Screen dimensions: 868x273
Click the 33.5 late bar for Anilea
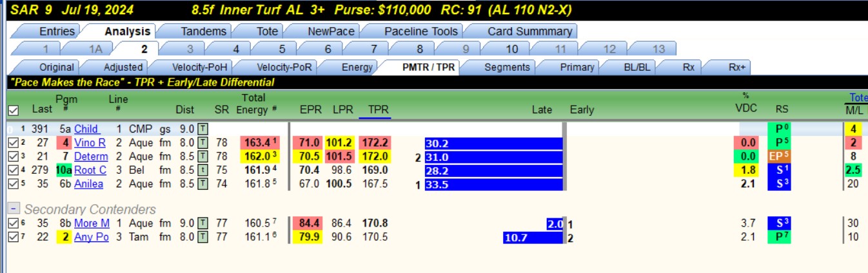493,184
